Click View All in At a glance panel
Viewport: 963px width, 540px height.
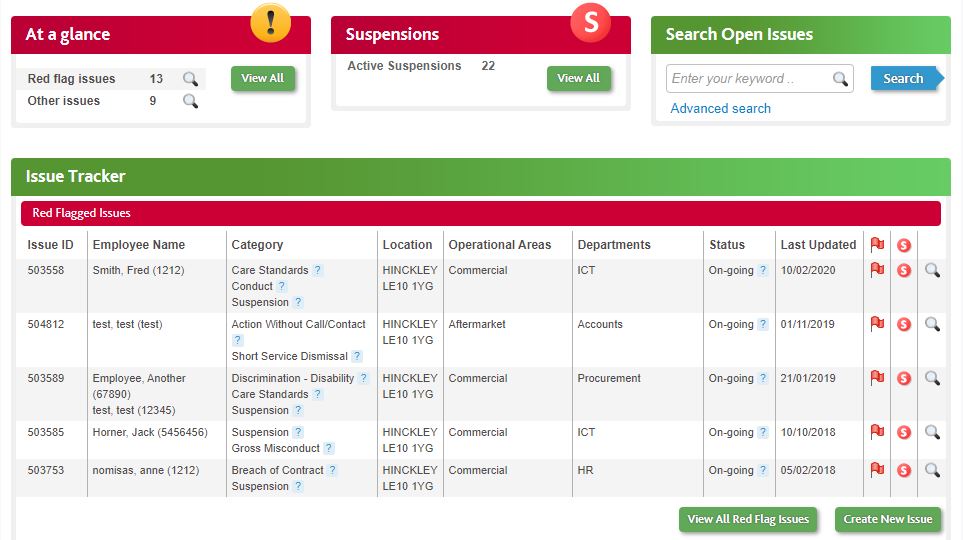(263, 78)
